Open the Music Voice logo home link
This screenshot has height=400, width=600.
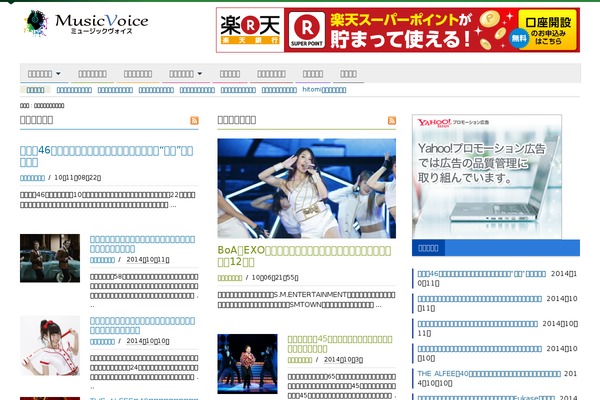pos(86,23)
